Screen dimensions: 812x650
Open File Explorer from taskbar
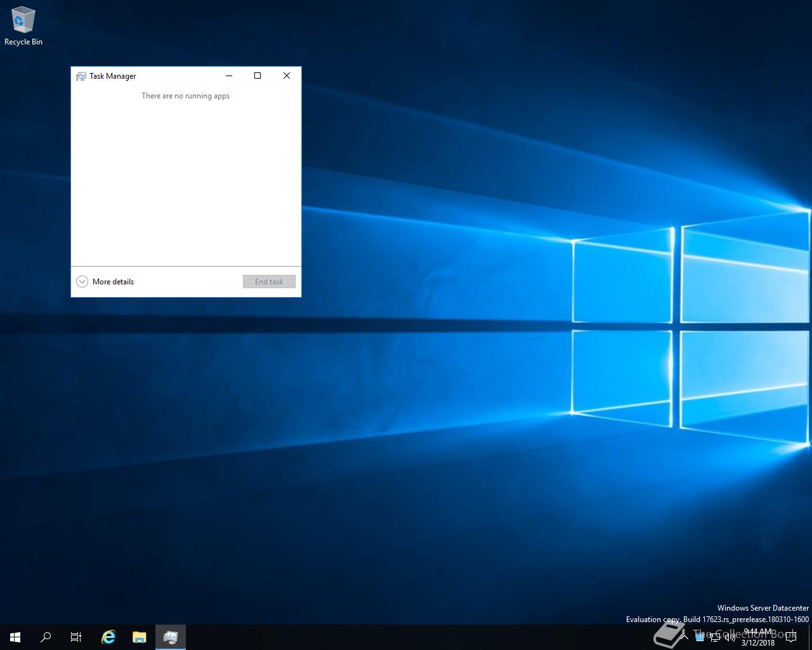[140, 637]
